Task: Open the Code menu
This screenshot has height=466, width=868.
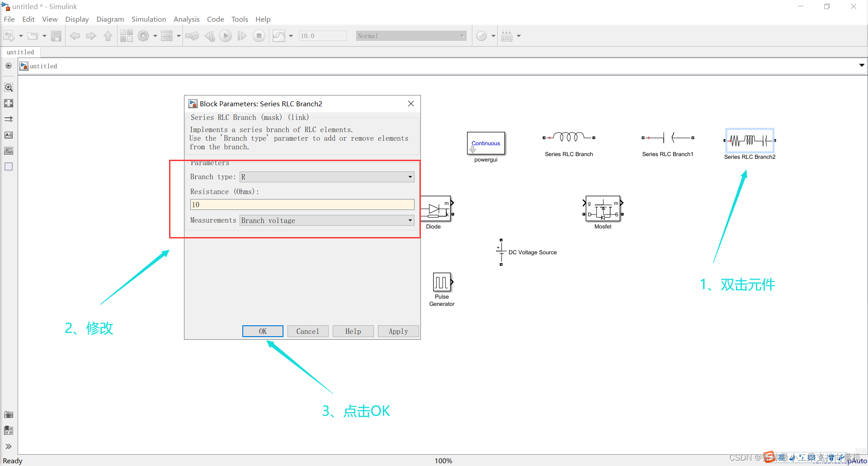Action: point(216,19)
